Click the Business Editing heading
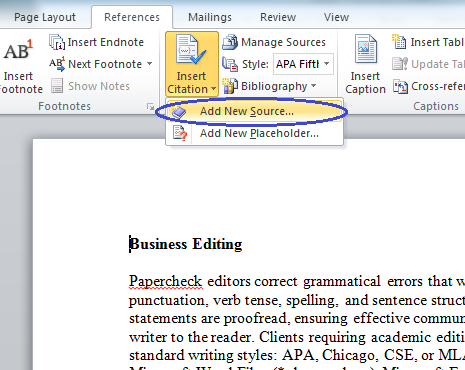The image size is (465, 370). click(186, 244)
